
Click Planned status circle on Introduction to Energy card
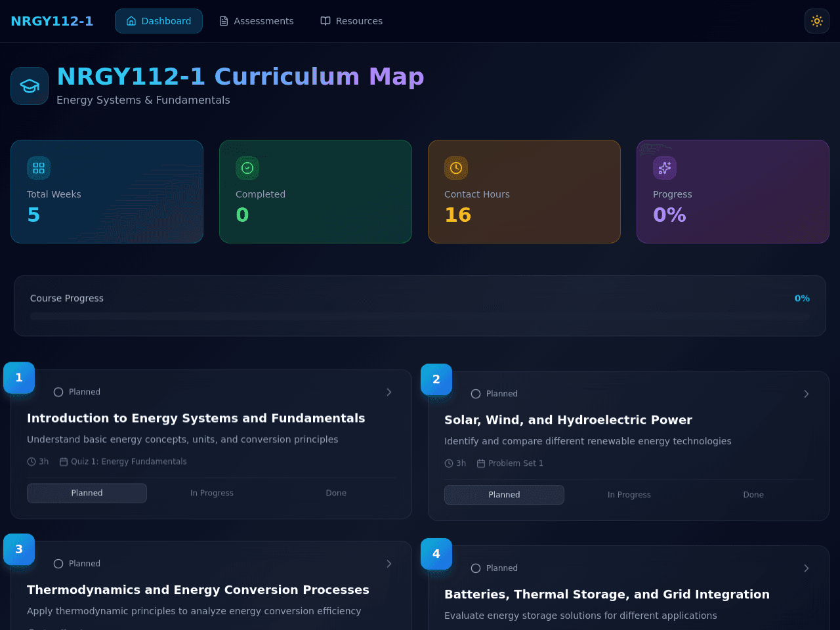pos(58,392)
